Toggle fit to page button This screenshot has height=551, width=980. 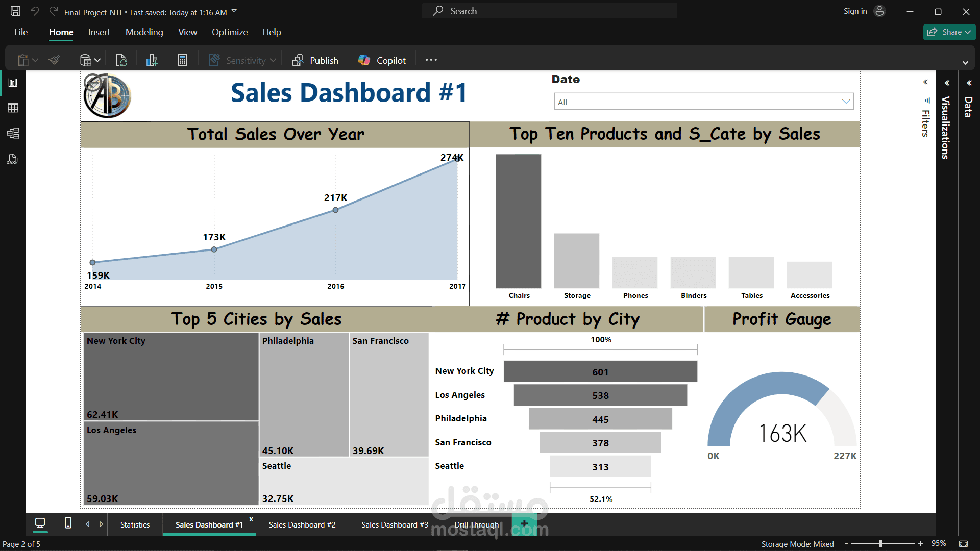[x=963, y=544]
